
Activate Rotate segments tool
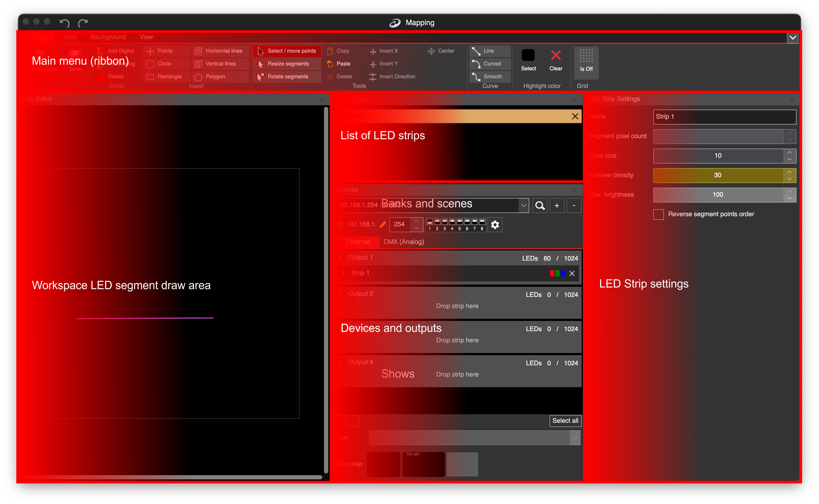[287, 76]
